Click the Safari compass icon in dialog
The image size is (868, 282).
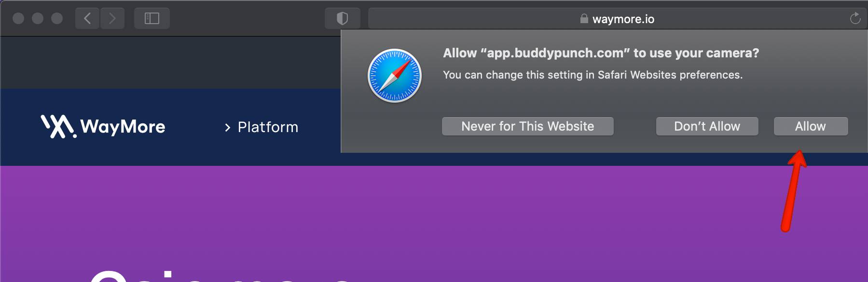point(395,76)
